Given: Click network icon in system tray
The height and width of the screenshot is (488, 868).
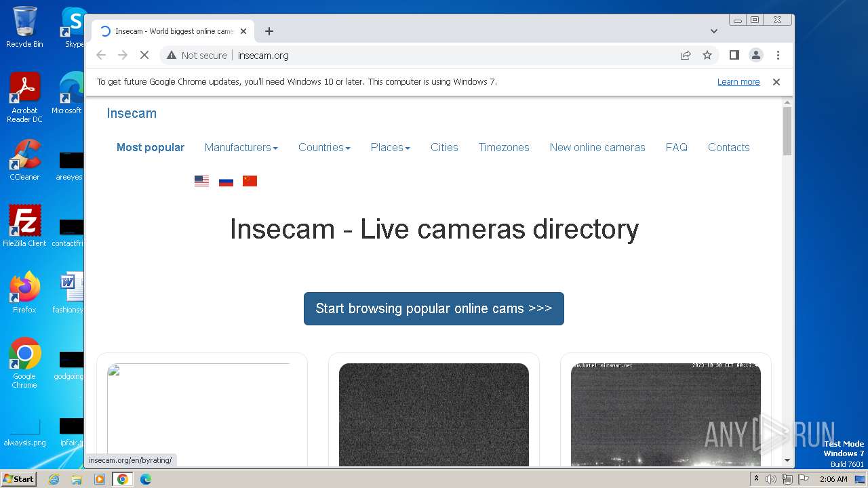Looking at the screenshot, I should pos(787,479).
